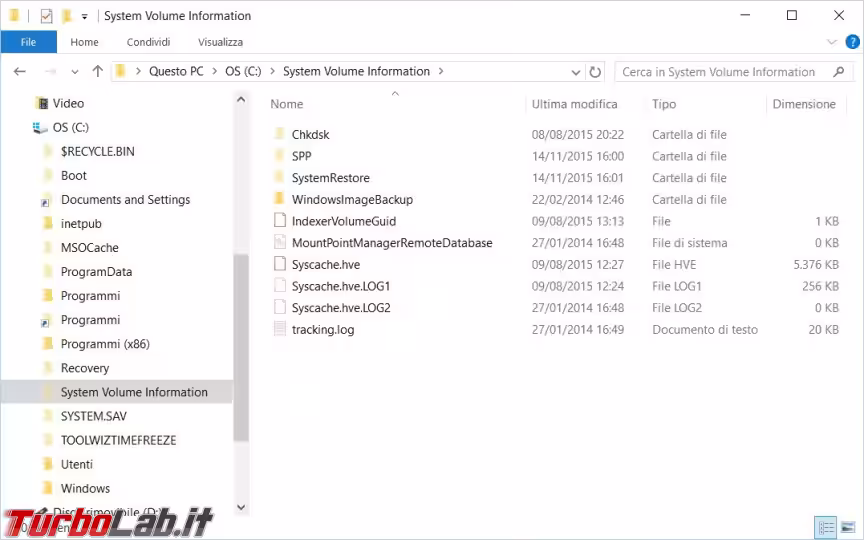
Task: Select the tracking.log file icon
Action: [x=280, y=329]
